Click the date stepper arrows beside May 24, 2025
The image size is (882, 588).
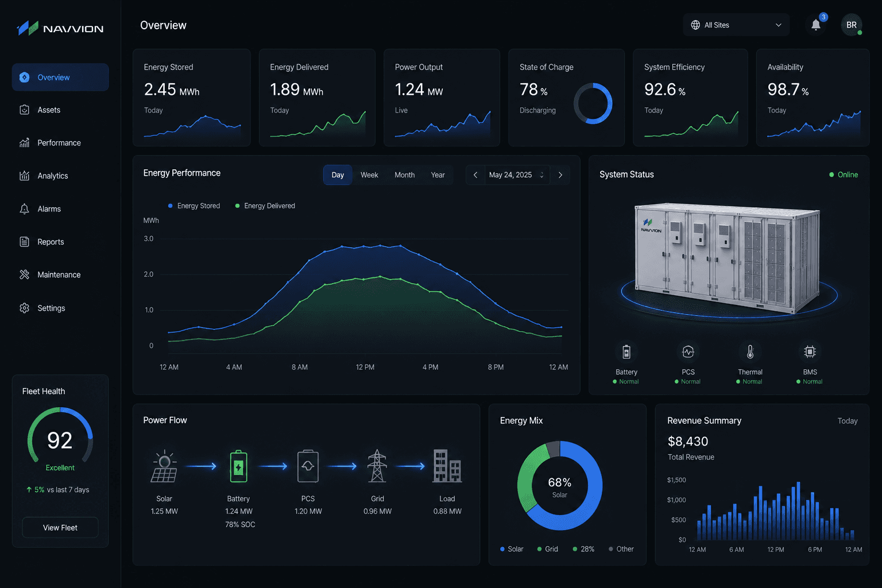pyautogui.click(x=541, y=175)
